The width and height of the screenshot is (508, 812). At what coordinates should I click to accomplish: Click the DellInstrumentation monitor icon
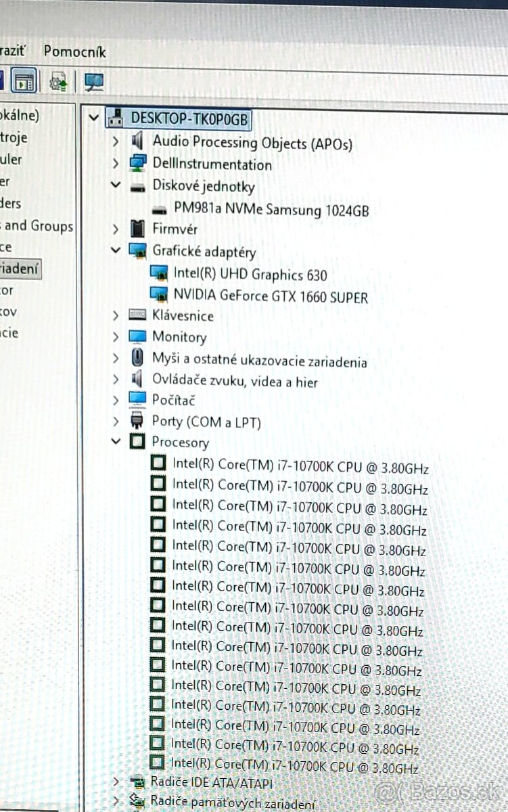137,164
